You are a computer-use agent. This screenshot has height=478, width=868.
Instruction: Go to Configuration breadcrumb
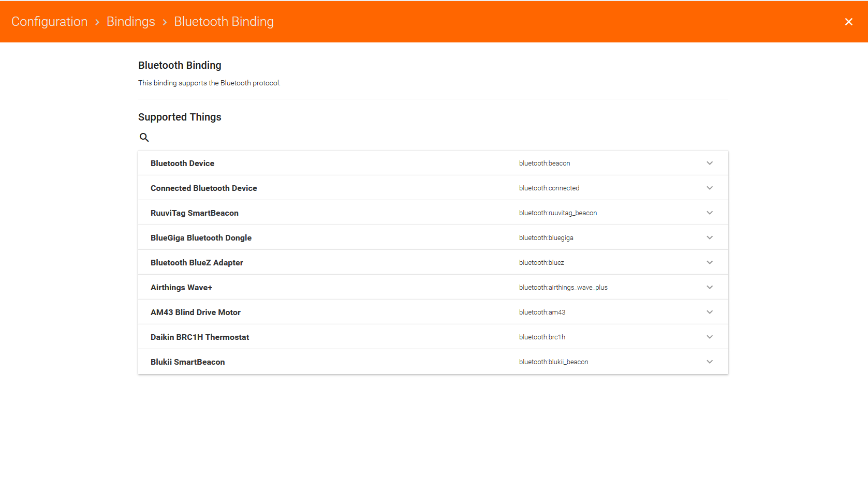click(50, 22)
